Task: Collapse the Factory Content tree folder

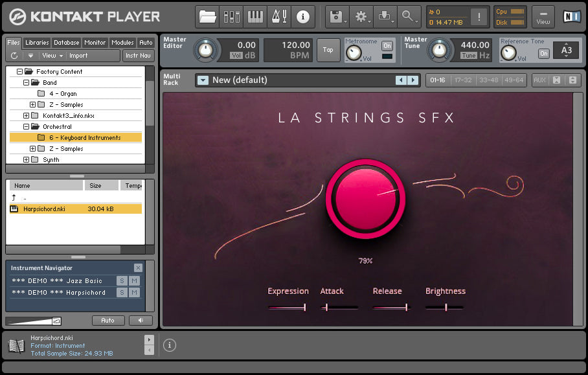Action: point(19,72)
